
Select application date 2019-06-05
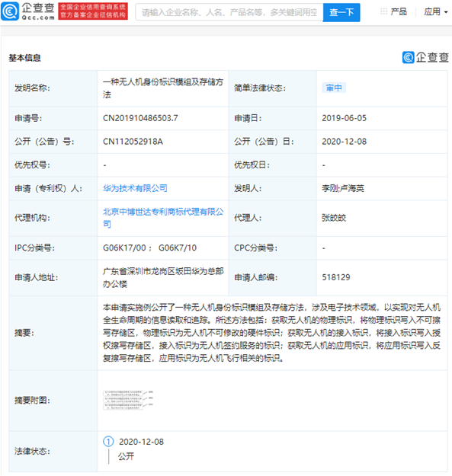(x=345, y=118)
